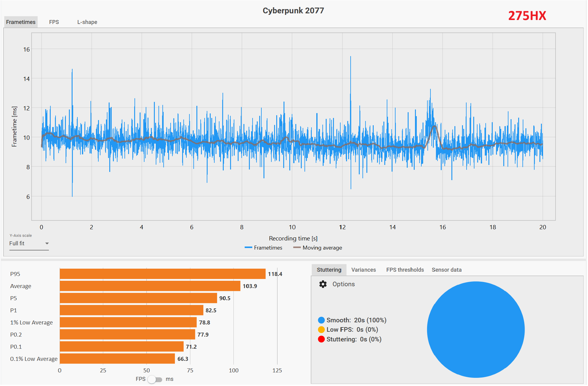Click the Moving average legend marker
The height and width of the screenshot is (386, 588).
point(297,248)
